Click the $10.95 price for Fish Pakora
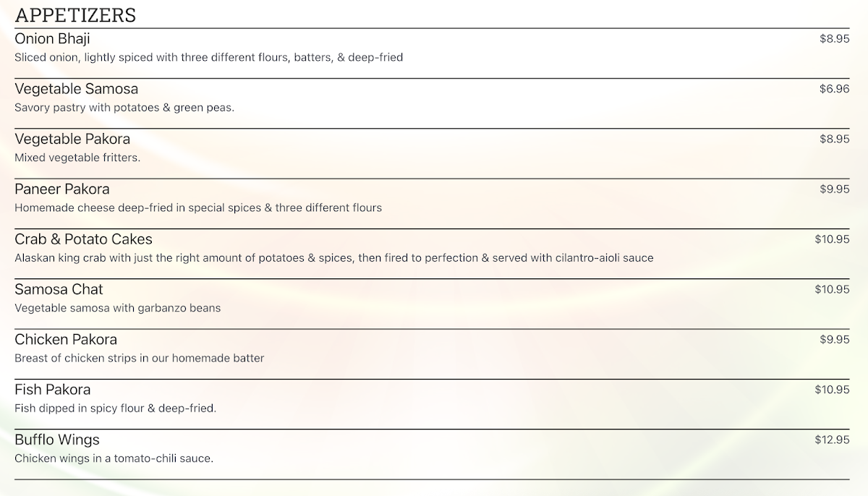Viewport: 868px width, 496px height. click(x=832, y=390)
